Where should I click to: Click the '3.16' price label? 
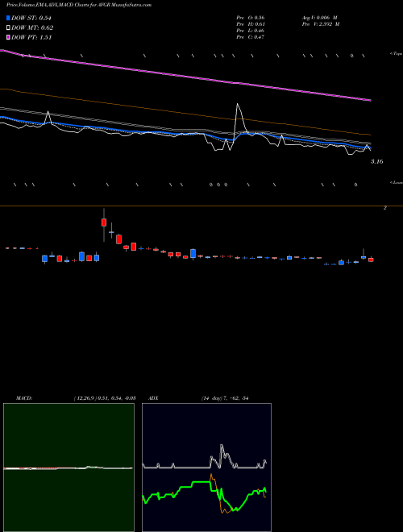377,161
